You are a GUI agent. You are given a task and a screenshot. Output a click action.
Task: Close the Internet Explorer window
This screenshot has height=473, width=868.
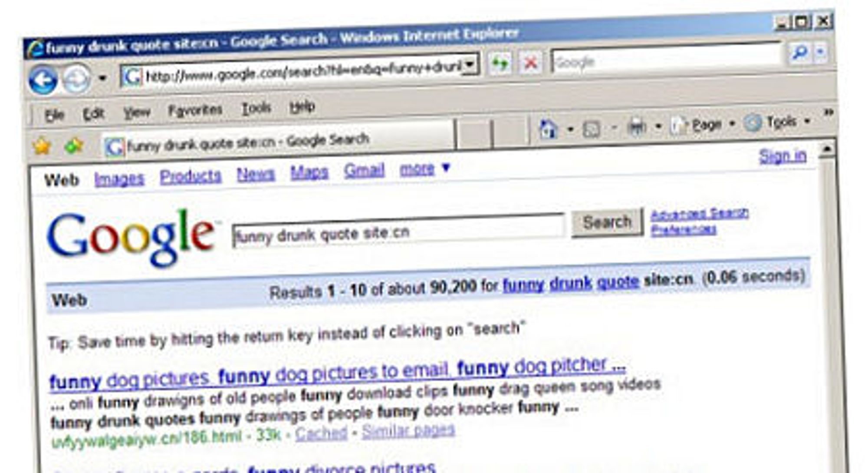click(x=823, y=21)
